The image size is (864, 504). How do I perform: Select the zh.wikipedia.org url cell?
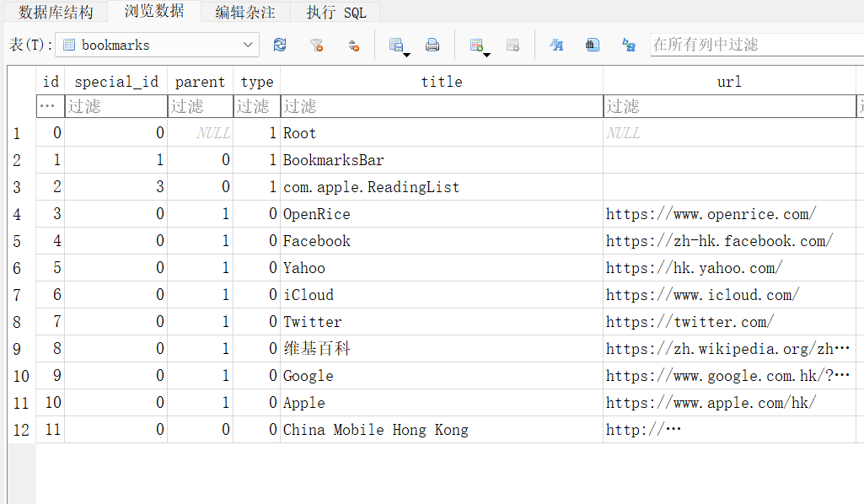[x=729, y=349]
